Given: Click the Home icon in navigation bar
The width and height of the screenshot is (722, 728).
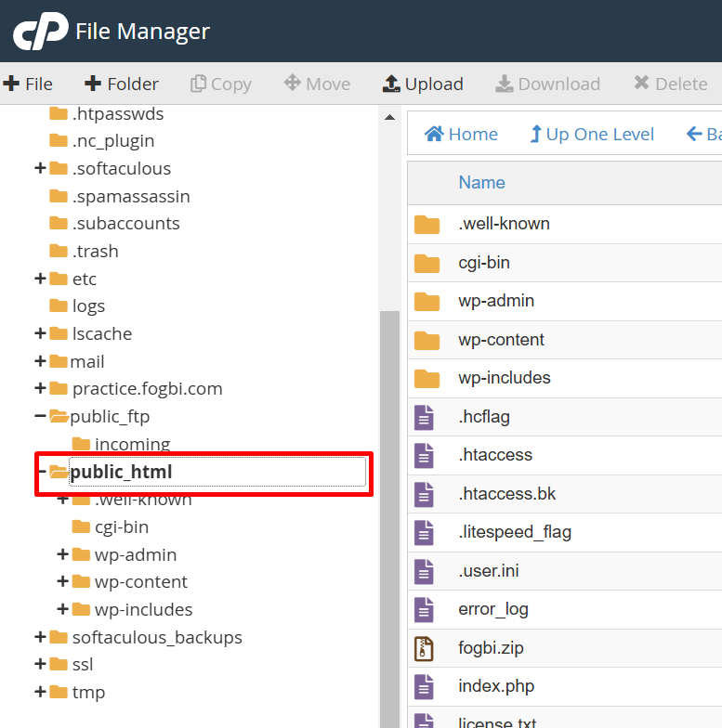Looking at the screenshot, I should click(x=434, y=135).
